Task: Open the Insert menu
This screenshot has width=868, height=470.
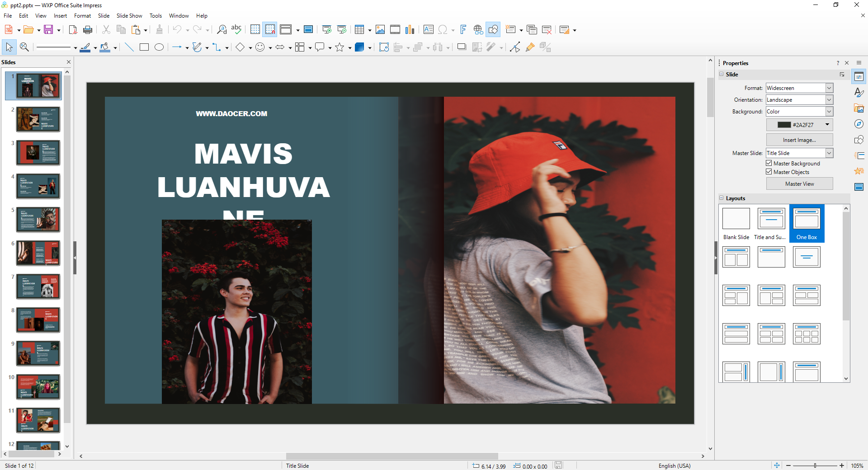Action: click(x=60, y=16)
